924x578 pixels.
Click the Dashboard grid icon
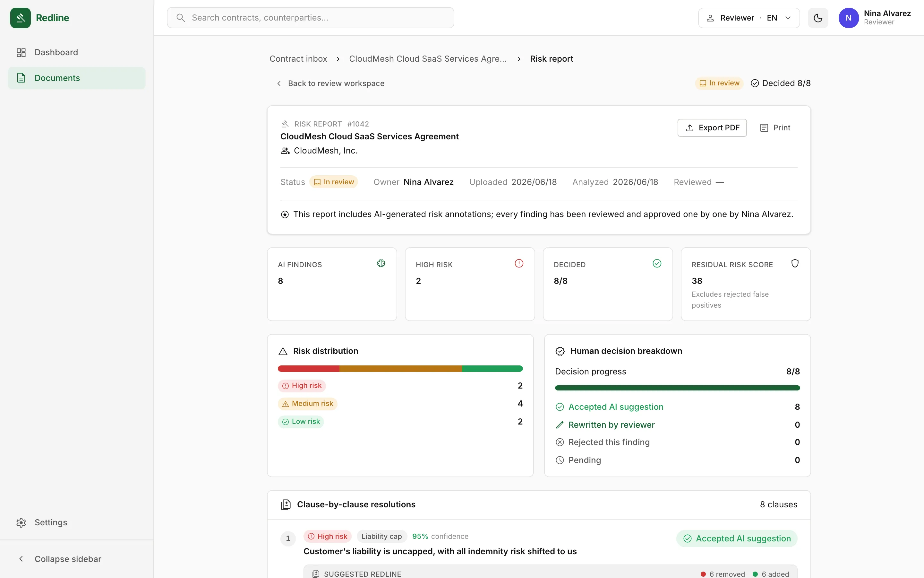tap(21, 52)
